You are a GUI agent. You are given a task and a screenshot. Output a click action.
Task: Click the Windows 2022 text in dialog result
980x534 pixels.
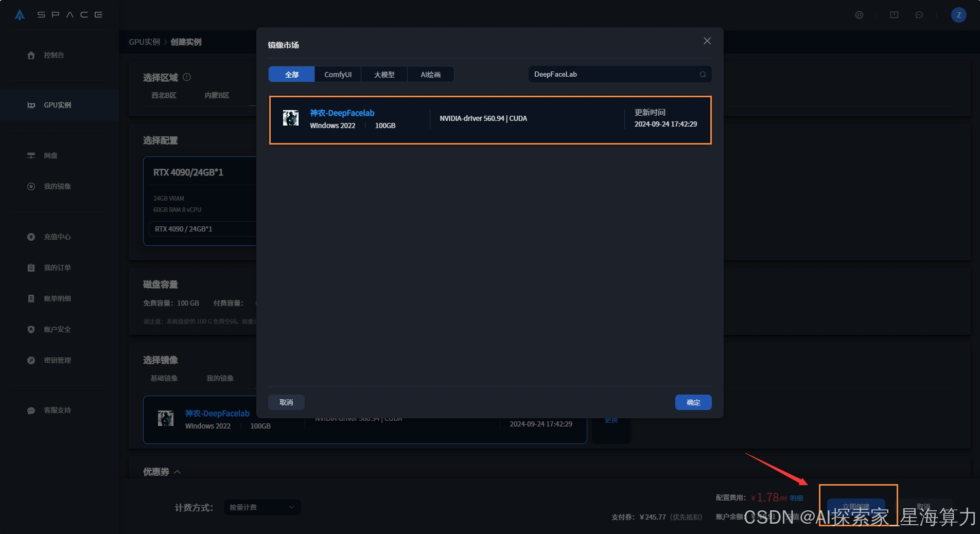pos(332,126)
